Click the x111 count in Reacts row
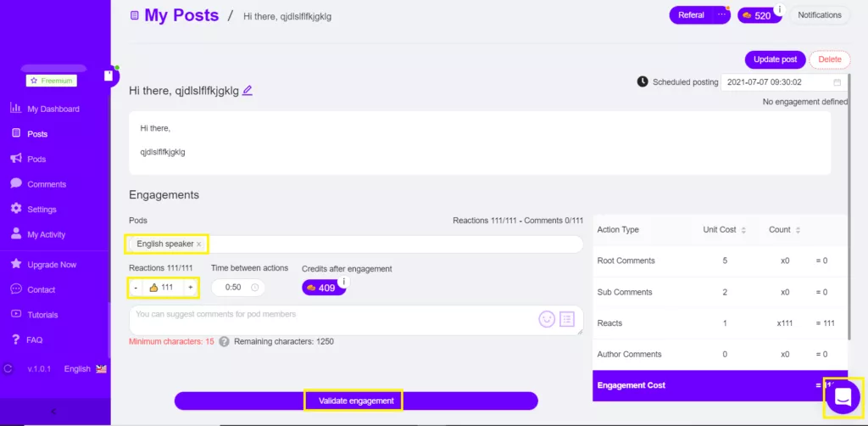Image resolution: width=868 pixels, height=426 pixels. [784, 323]
